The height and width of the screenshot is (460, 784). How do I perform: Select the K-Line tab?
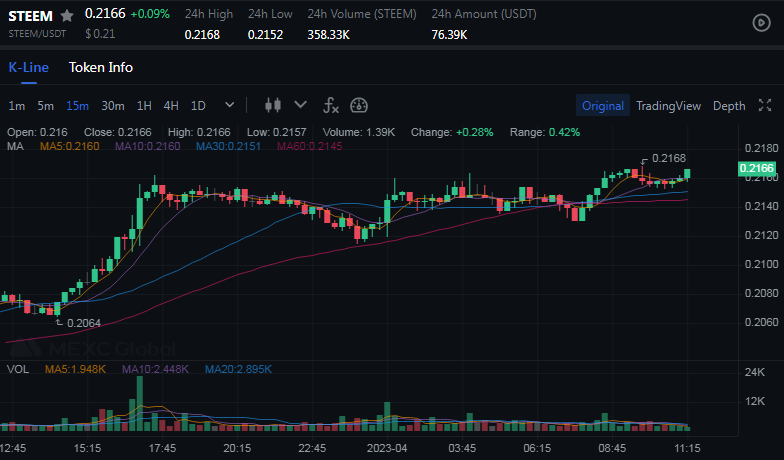coord(28,67)
